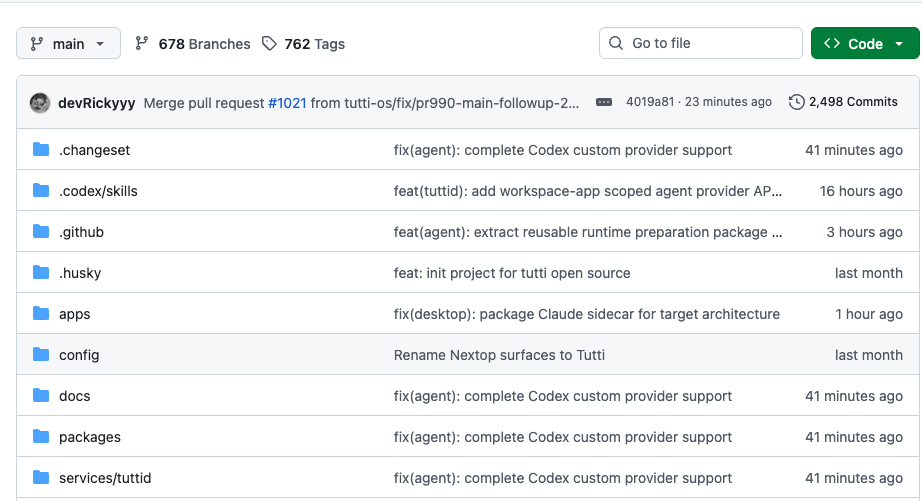Open commit 'feat(tuttid): add workspace-app scoped agent provider'

588,192
